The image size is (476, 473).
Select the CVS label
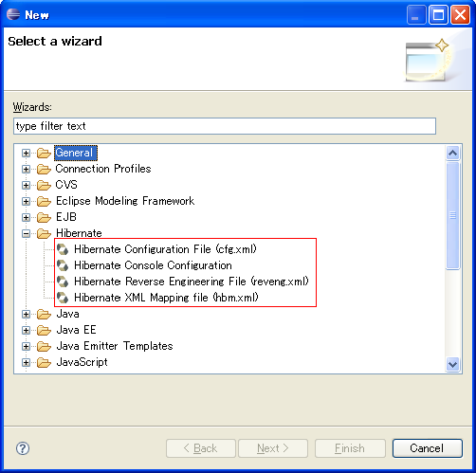coord(66,185)
